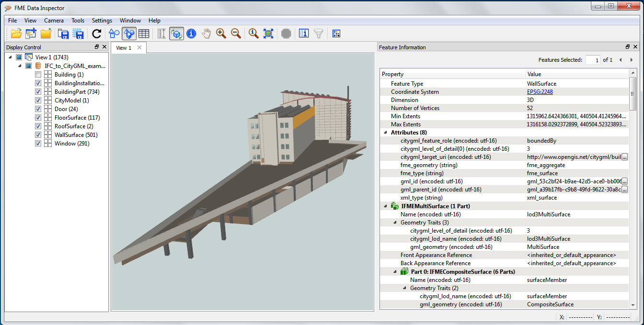The width and height of the screenshot is (644, 325).
Task: Click the WallSurface feature type table icon
Action: (x=48, y=135)
